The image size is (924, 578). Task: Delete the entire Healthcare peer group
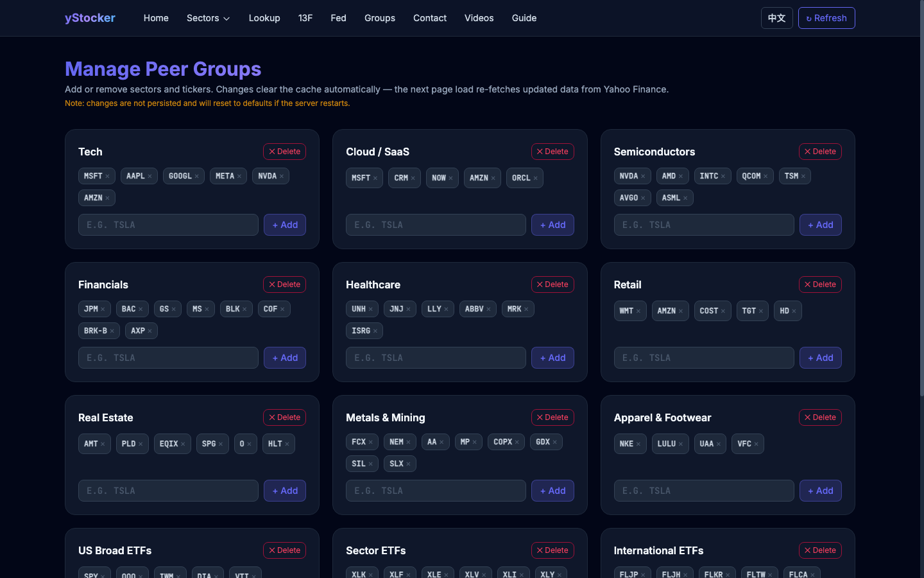click(x=552, y=284)
